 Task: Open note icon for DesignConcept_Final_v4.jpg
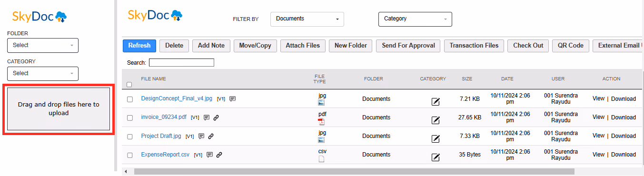233,99
